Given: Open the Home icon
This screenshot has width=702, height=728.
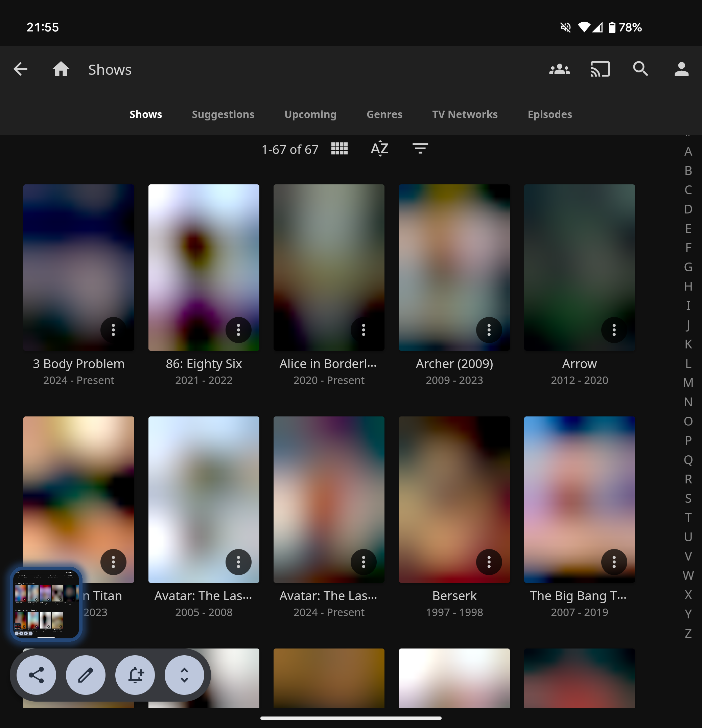Looking at the screenshot, I should click(61, 69).
